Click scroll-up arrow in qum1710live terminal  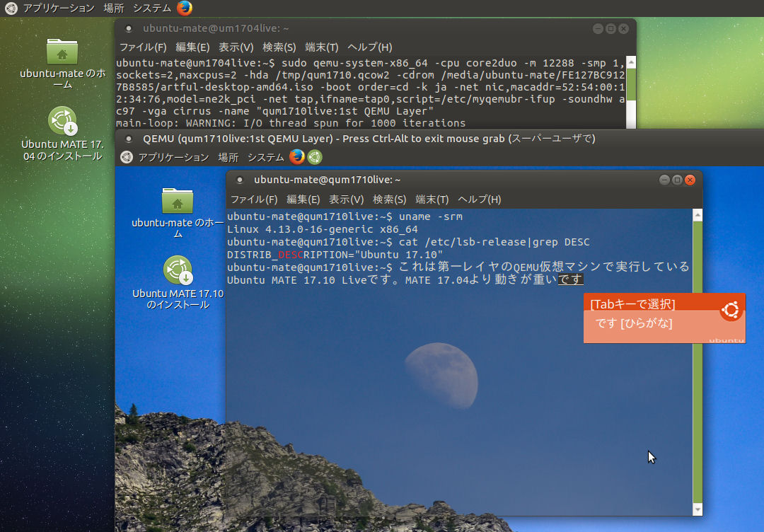(x=698, y=215)
